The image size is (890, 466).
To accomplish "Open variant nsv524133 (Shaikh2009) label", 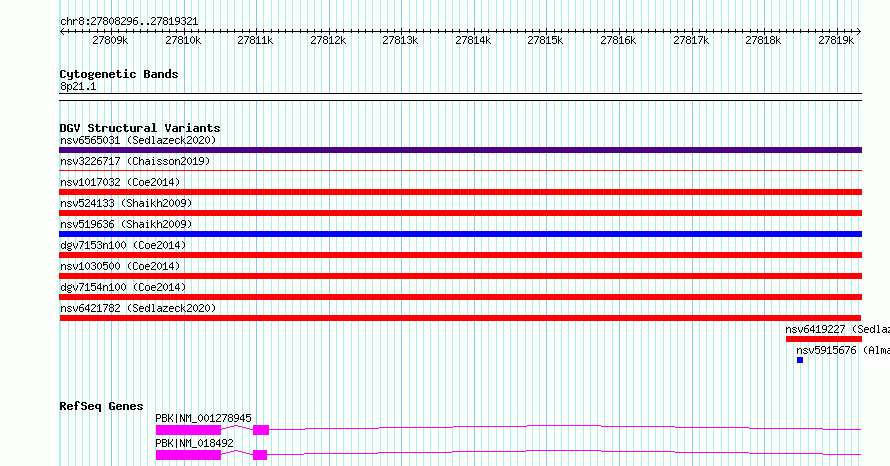I will 126,203.
